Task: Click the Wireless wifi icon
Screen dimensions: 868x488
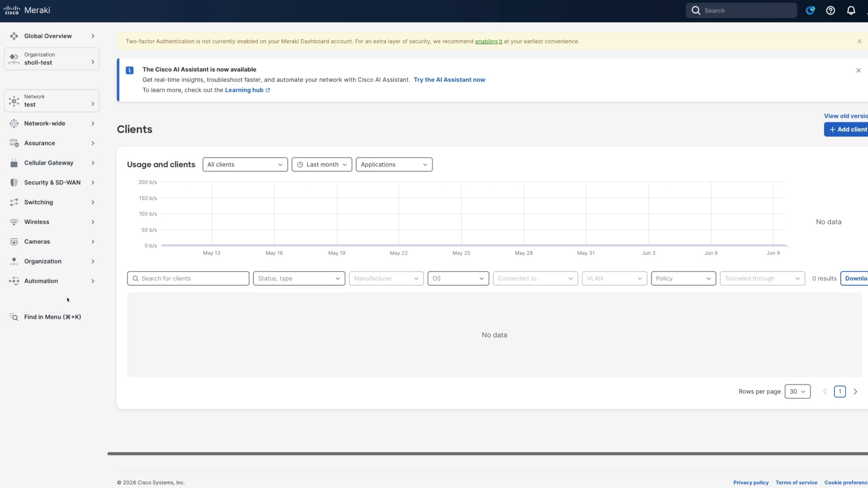Action: tap(14, 222)
